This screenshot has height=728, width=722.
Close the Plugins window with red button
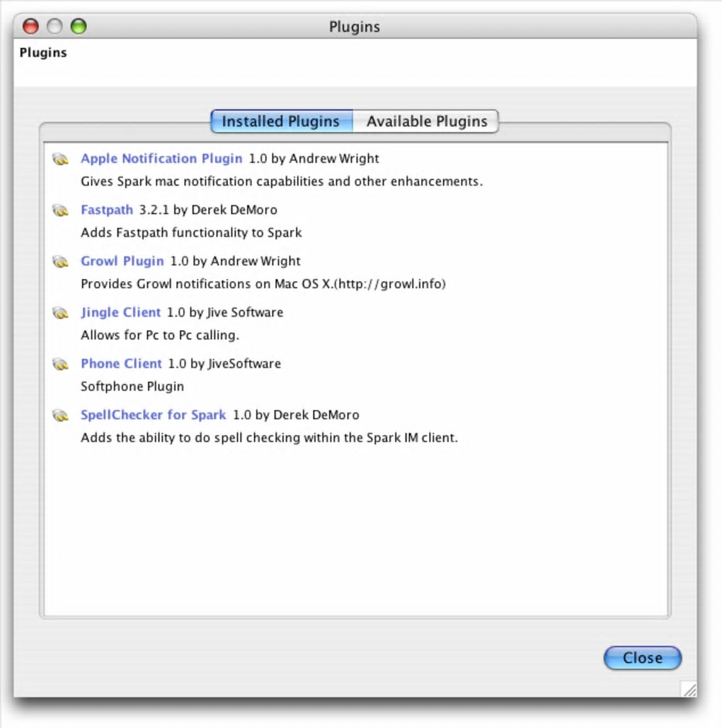(30, 26)
